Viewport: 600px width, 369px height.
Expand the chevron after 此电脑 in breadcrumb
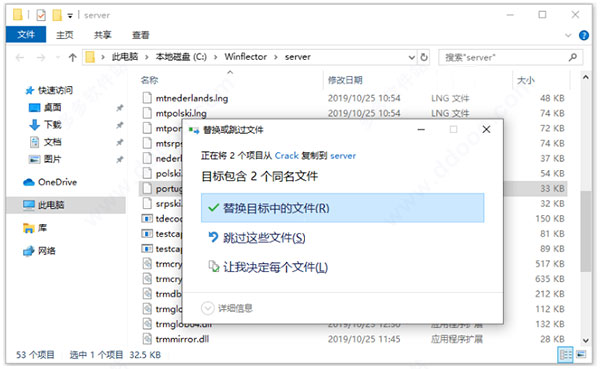(147, 57)
